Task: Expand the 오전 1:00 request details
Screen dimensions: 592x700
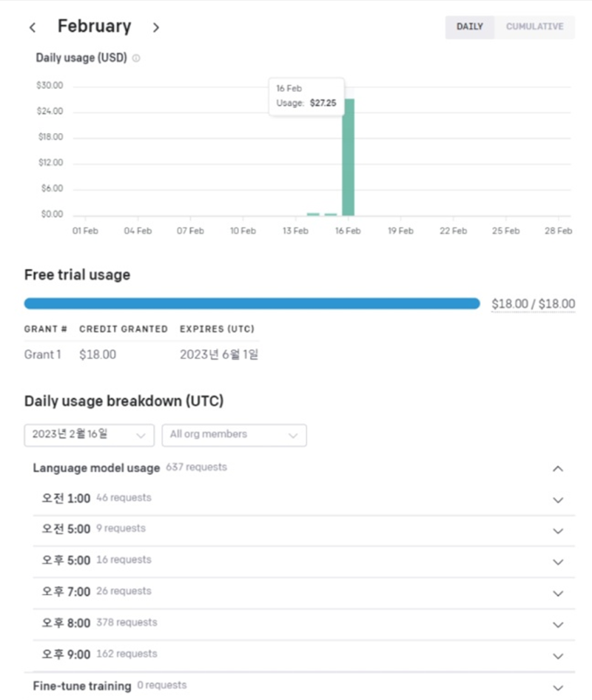Action: point(557,500)
